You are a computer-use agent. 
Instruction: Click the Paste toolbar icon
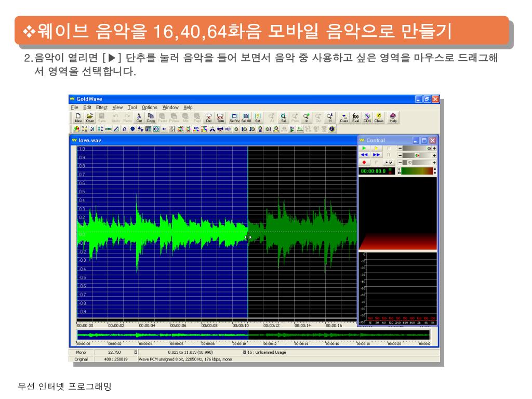point(163,118)
